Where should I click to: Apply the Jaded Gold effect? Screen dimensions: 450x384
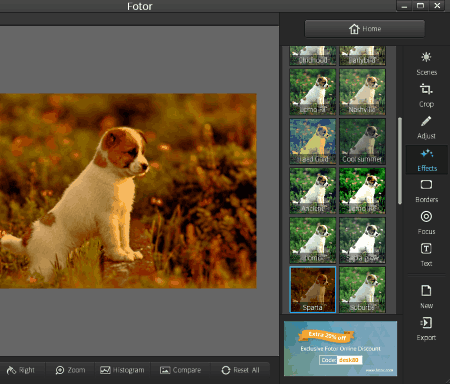pos(313,141)
